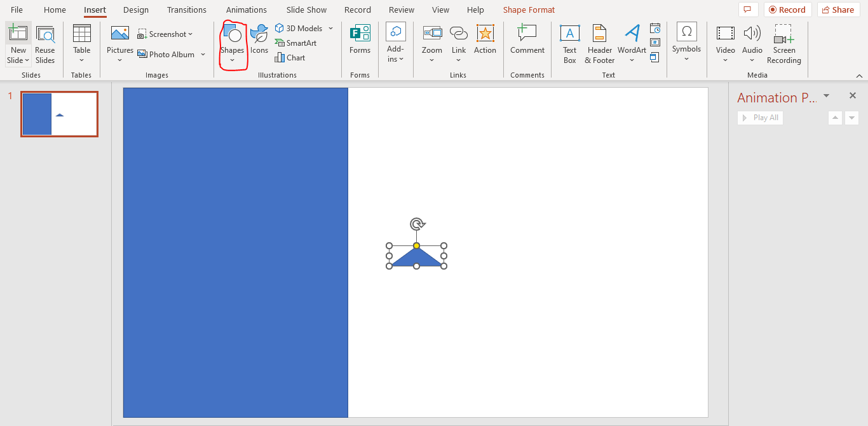Click the Forms button
868x426 pixels.
click(x=360, y=39)
